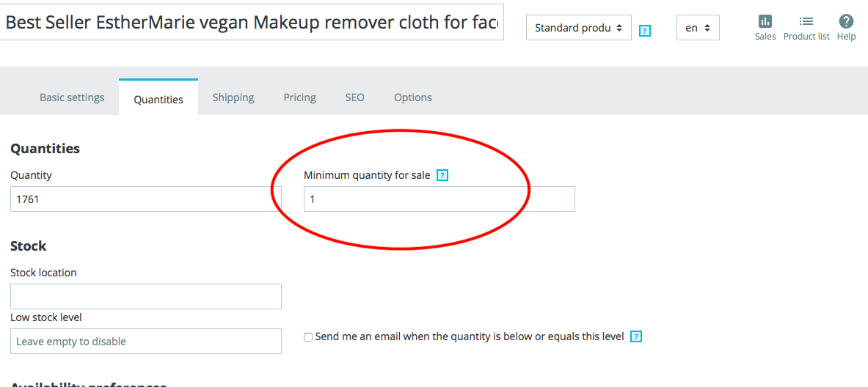The height and width of the screenshot is (387, 868).
Task: Enable email alert for low stock checkbox
Action: pos(308,336)
